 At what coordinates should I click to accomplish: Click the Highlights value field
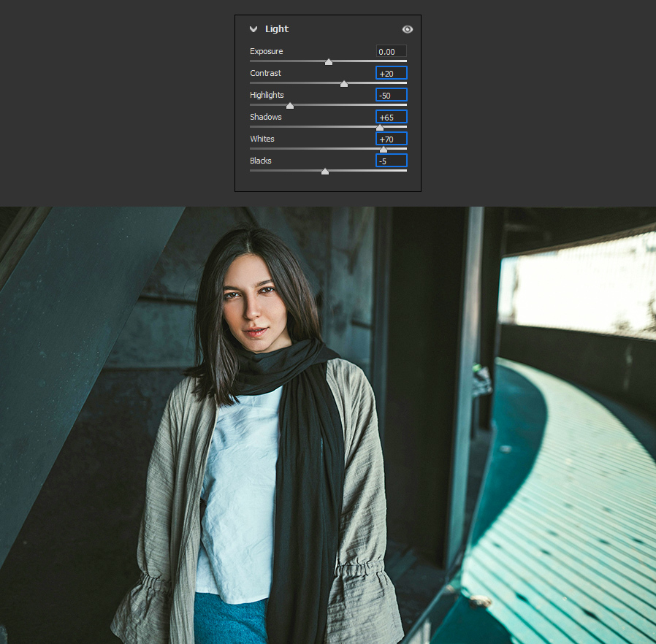(x=391, y=95)
